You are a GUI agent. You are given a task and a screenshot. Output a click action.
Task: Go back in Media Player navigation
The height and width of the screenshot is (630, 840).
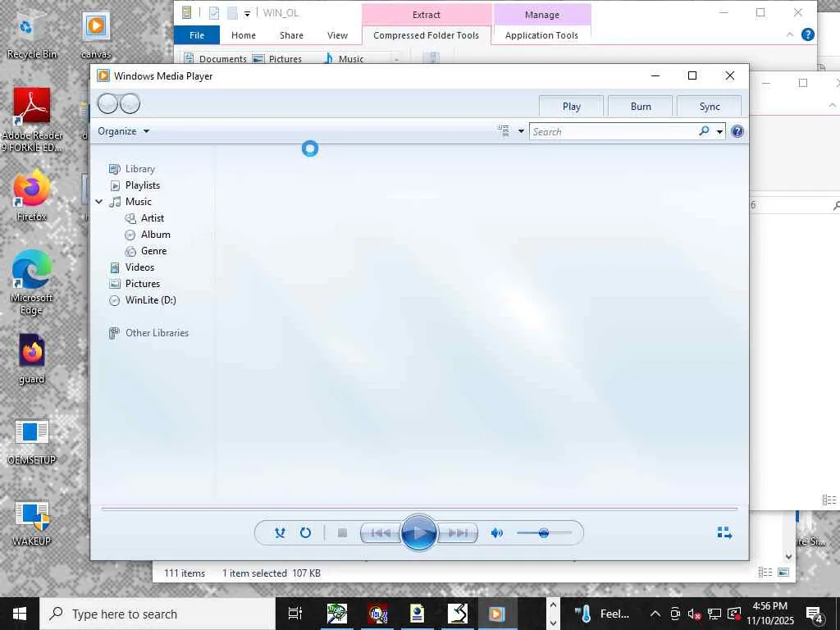107,103
